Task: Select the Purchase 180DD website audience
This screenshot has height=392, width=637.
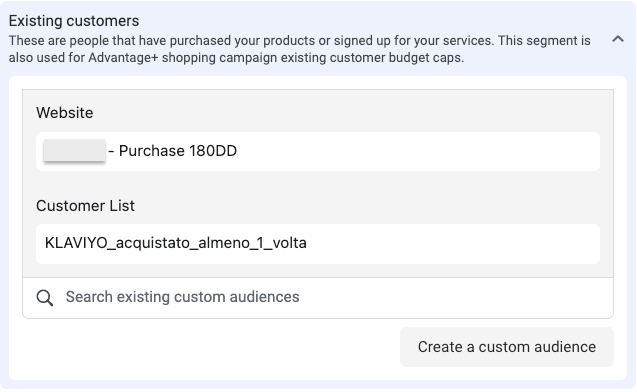Action: coord(318,151)
